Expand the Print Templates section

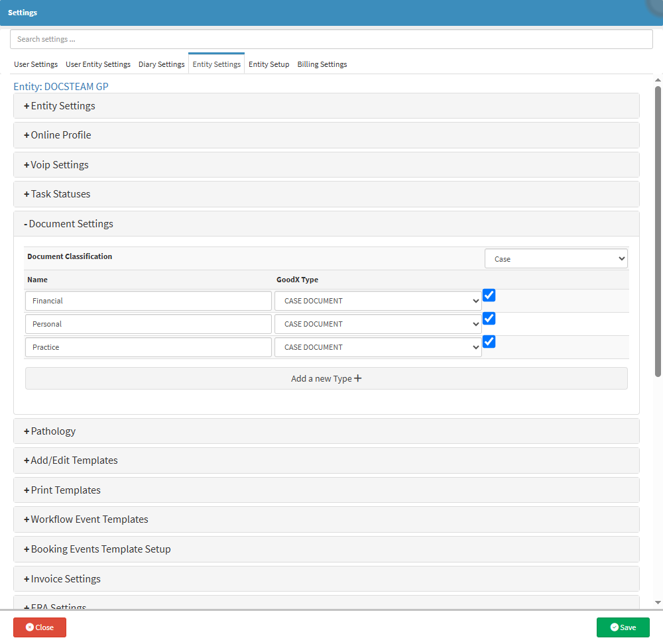[66, 490]
